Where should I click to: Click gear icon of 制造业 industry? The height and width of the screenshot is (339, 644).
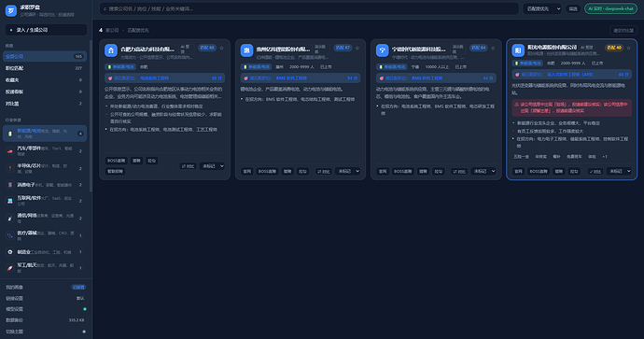10,252
